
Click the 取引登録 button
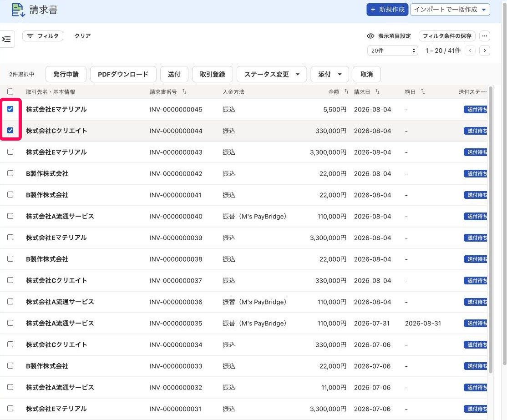213,74
